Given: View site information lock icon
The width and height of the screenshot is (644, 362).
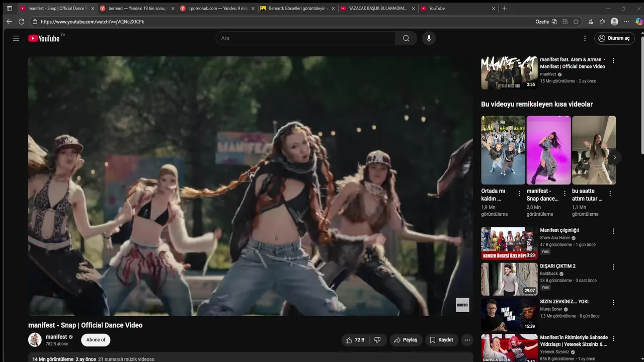Looking at the screenshot, I should [x=35, y=22].
